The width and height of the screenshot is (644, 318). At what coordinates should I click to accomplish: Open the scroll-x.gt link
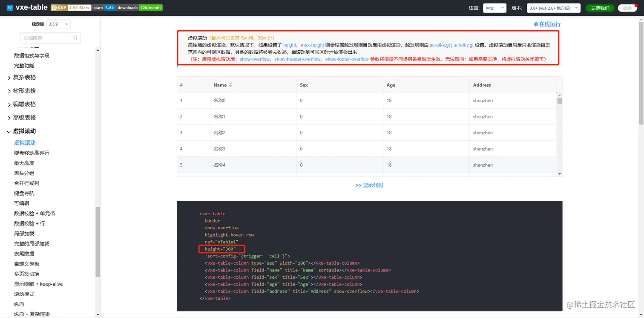pos(440,45)
